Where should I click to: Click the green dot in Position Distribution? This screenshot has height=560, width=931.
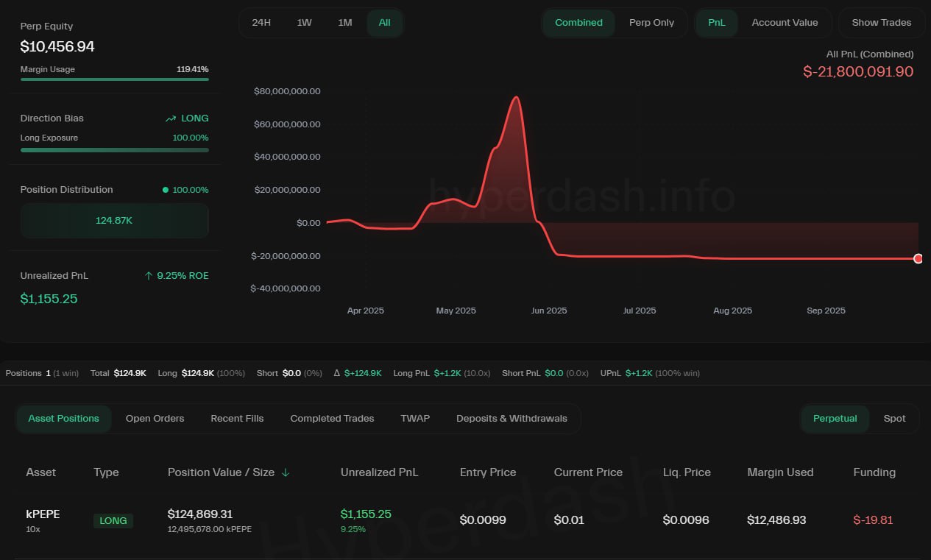(166, 190)
